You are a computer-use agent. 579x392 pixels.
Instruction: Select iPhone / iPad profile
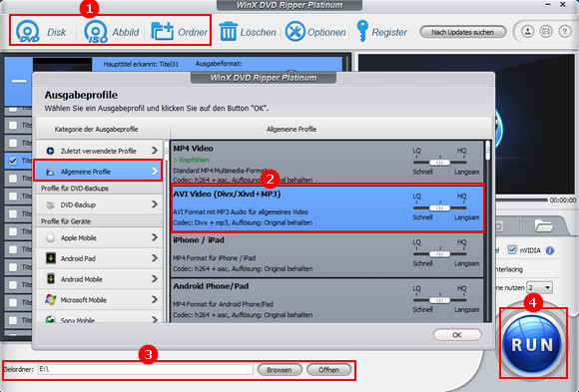point(327,254)
